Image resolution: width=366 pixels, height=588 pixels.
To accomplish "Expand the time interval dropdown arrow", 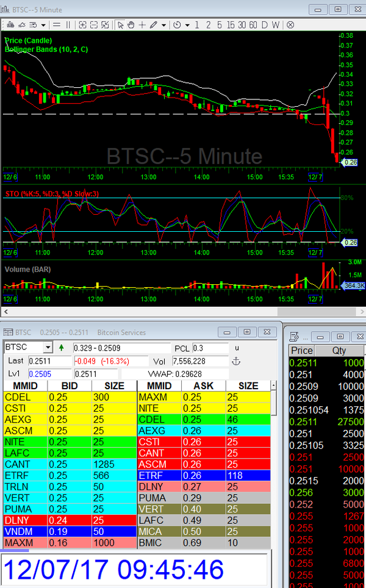I will point(187,25).
